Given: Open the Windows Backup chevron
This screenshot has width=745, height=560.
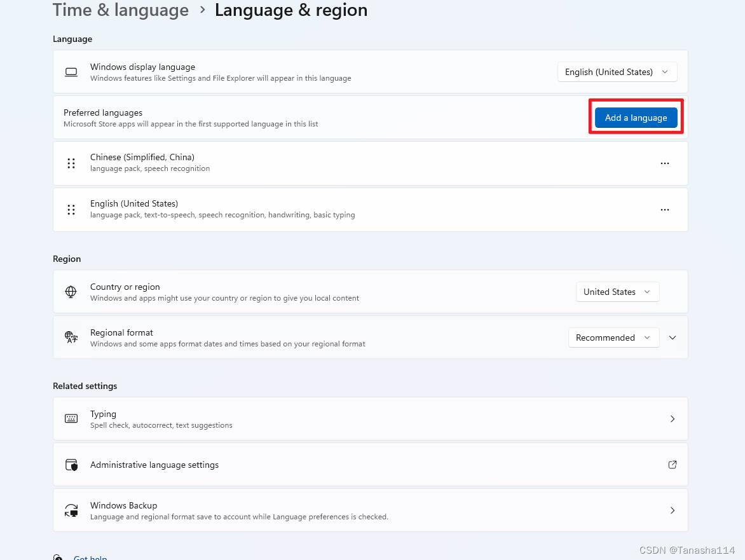Looking at the screenshot, I should pyautogui.click(x=673, y=510).
